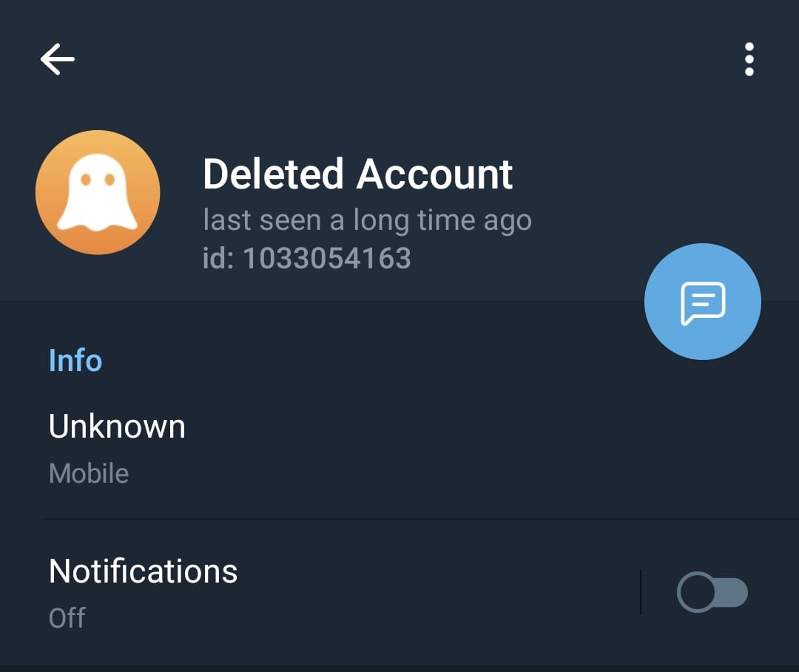Open the three-dot overflow menu
Image resolution: width=799 pixels, height=672 pixels.
pyautogui.click(x=749, y=59)
